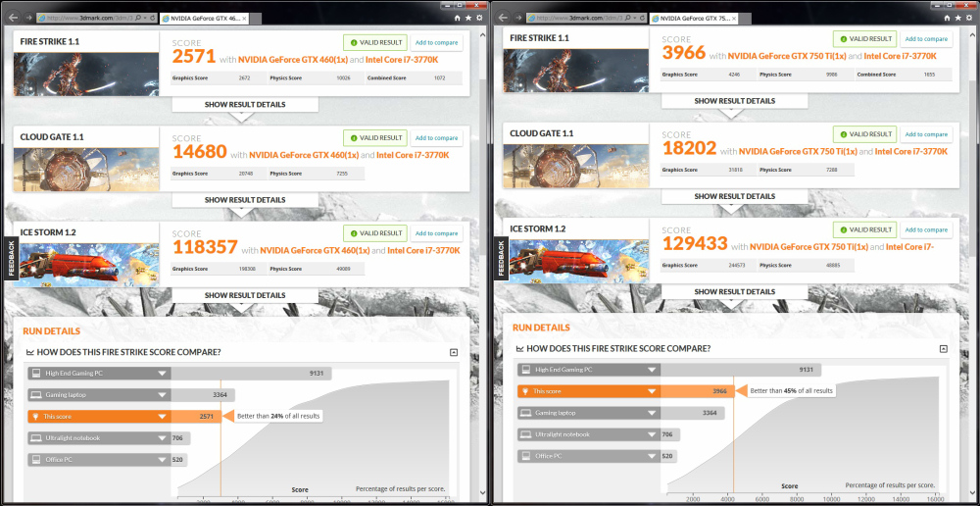The width and height of the screenshot is (980, 506).
Task: Click the Fire Strike thumbnail in the left window
Action: click(86, 74)
